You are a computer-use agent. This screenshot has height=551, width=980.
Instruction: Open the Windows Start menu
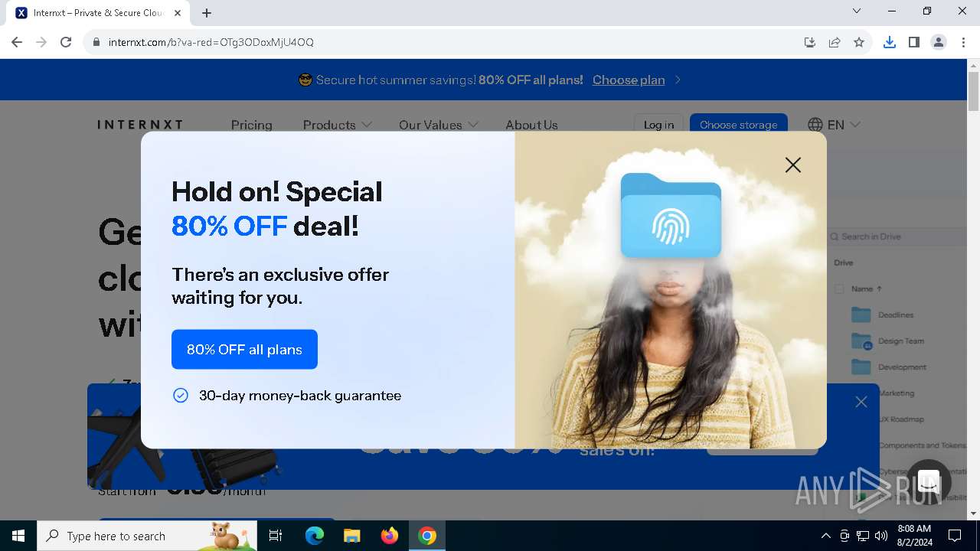tap(18, 536)
